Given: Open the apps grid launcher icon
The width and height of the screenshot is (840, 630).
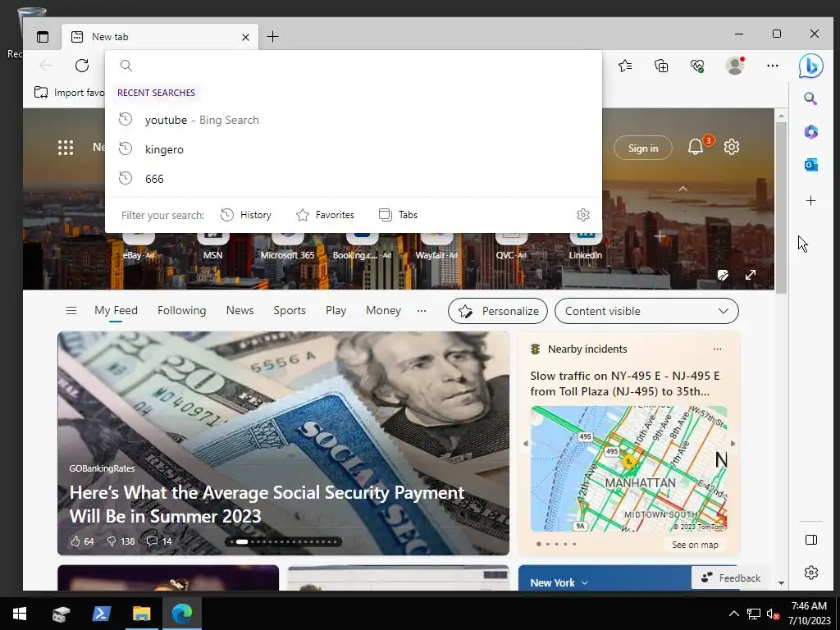Looking at the screenshot, I should [x=66, y=148].
